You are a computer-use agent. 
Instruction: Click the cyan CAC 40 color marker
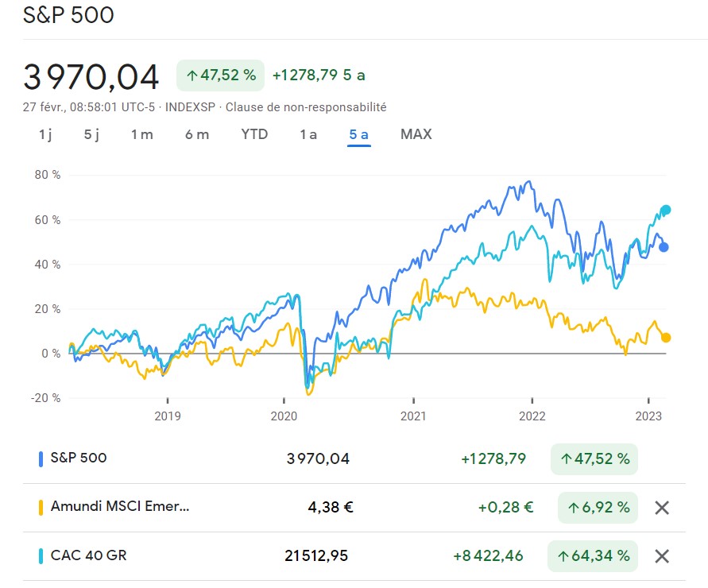tap(41, 556)
